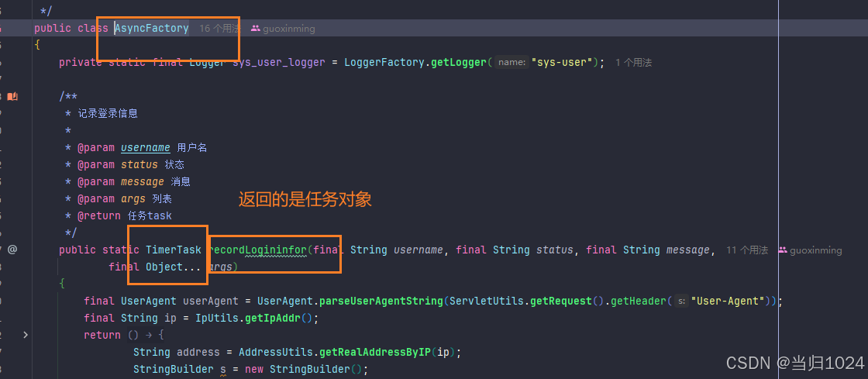
Task: Click 'message' in the @param doc line
Action: point(143,181)
